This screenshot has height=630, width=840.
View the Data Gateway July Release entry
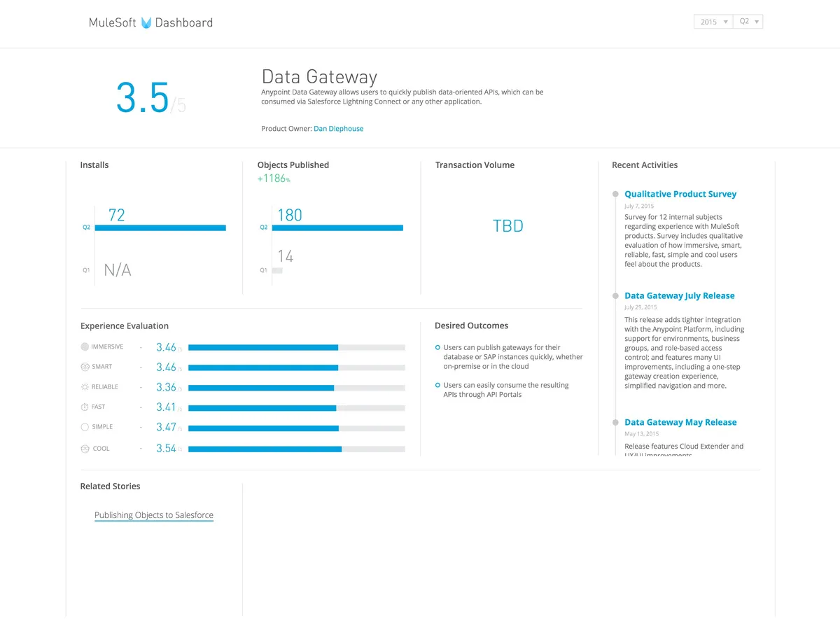(679, 295)
